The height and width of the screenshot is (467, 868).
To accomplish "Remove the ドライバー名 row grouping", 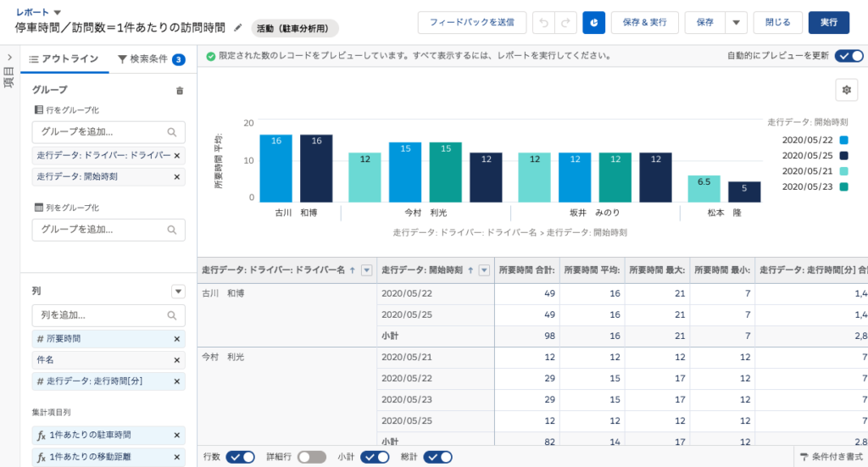I will click(177, 155).
